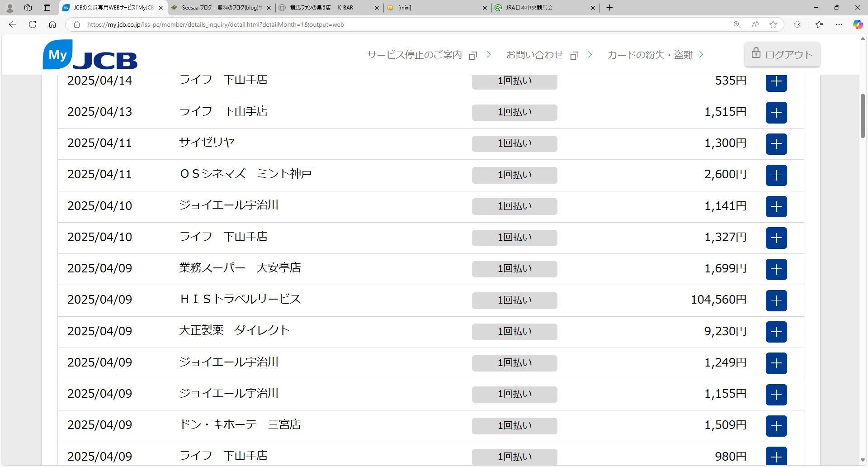
Task: Expand details for ライフ 1,327円 row
Action: click(776, 238)
